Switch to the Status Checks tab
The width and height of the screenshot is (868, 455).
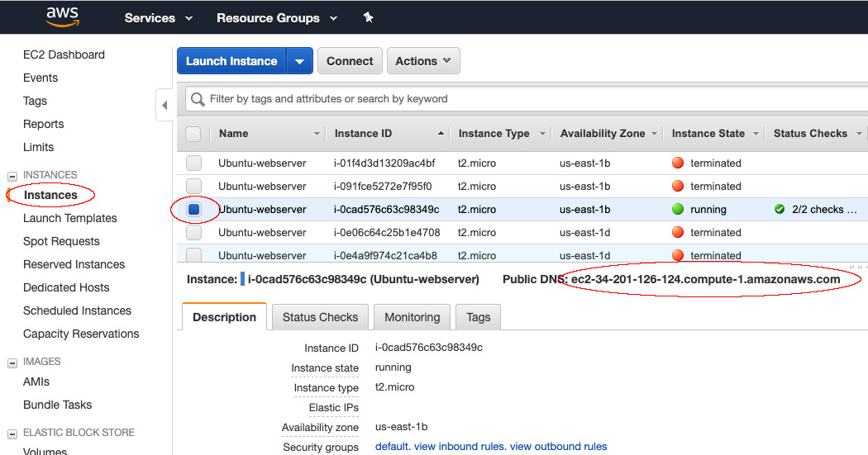pyautogui.click(x=320, y=317)
